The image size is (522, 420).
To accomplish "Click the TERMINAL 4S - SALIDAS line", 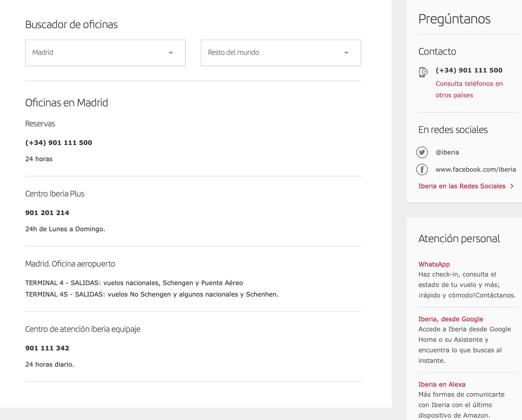I will point(152,294).
